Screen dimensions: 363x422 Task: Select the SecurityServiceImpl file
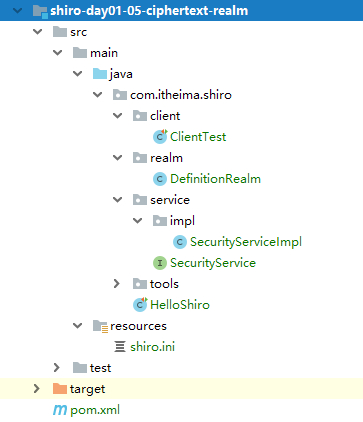pyautogui.click(x=246, y=242)
